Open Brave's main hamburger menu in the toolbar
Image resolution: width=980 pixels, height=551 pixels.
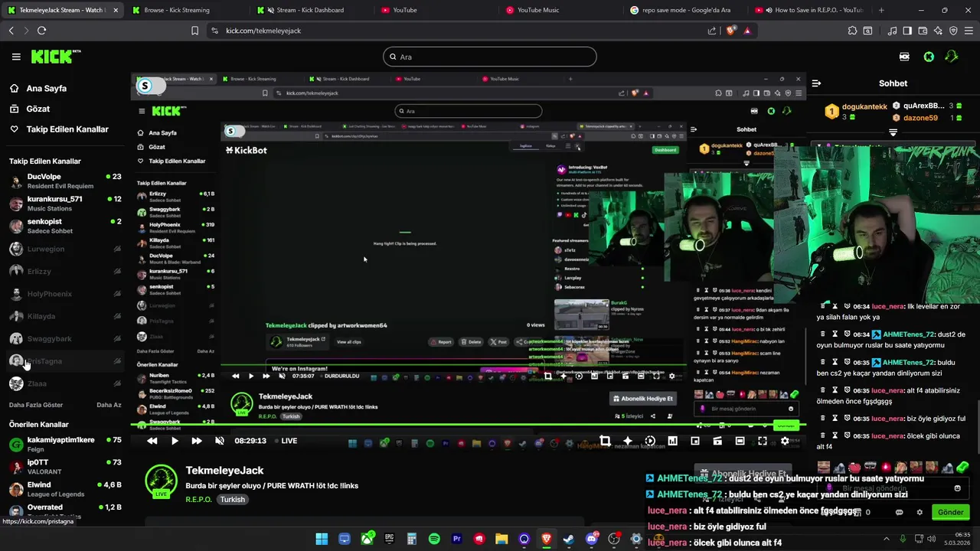coord(969,31)
